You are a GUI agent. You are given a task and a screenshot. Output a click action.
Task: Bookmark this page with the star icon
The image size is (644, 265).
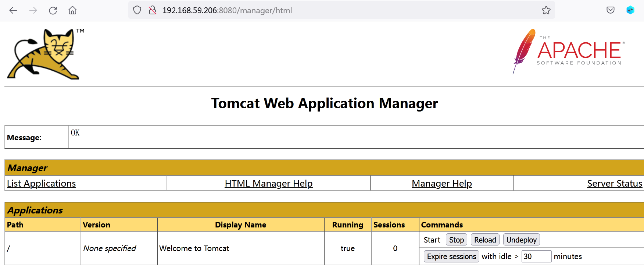pos(546,10)
